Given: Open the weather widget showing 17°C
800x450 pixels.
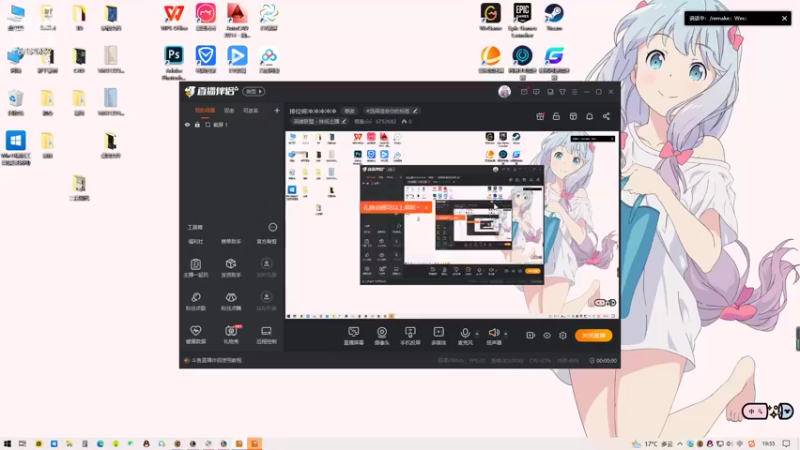Looking at the screenshot, I should (x=652, y=443).
